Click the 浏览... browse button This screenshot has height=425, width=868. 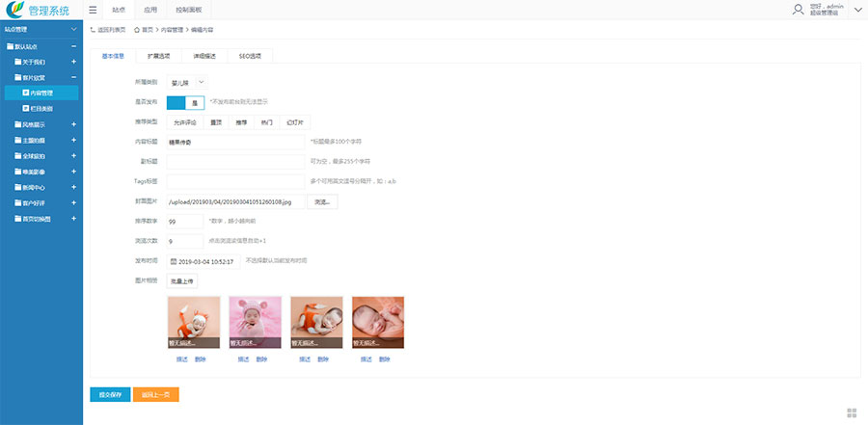click(322, 202)
